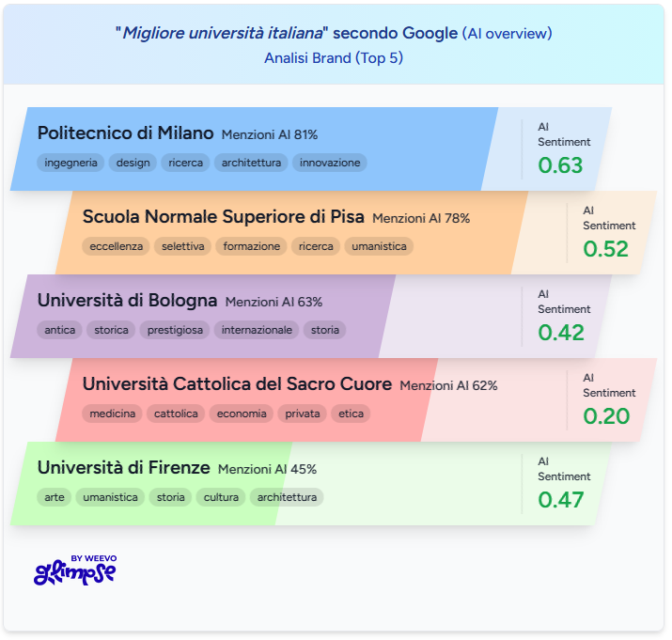Select Università Cattolica del Sacro Cuore title
This screenshot has height=640, width=672.
click(237, 384)
